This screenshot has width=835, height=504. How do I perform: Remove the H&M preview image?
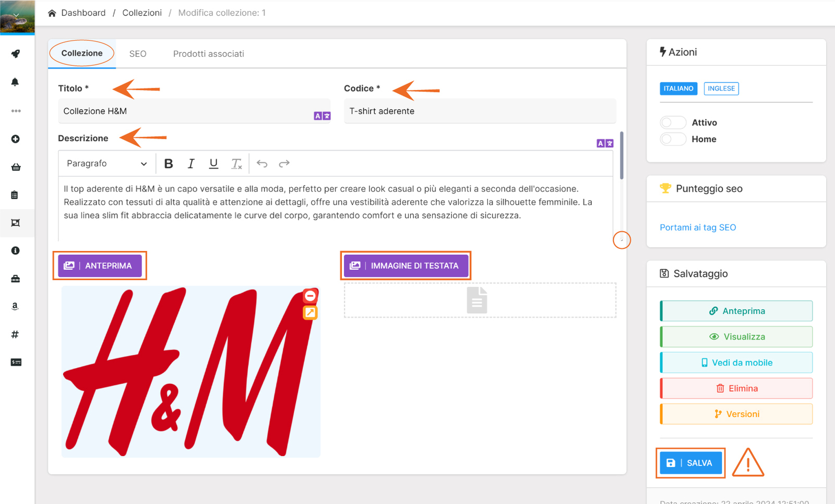click(310, 296)
